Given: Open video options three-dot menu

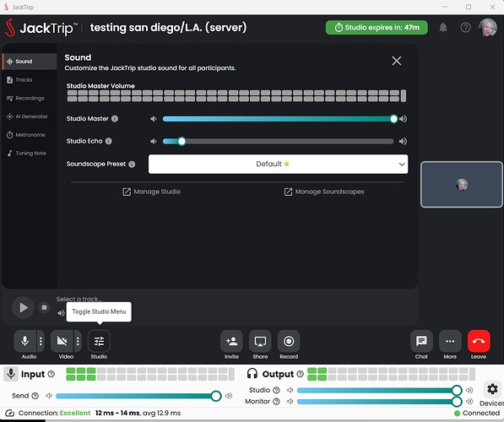Looking at the screenshot, I should point(78,341).
